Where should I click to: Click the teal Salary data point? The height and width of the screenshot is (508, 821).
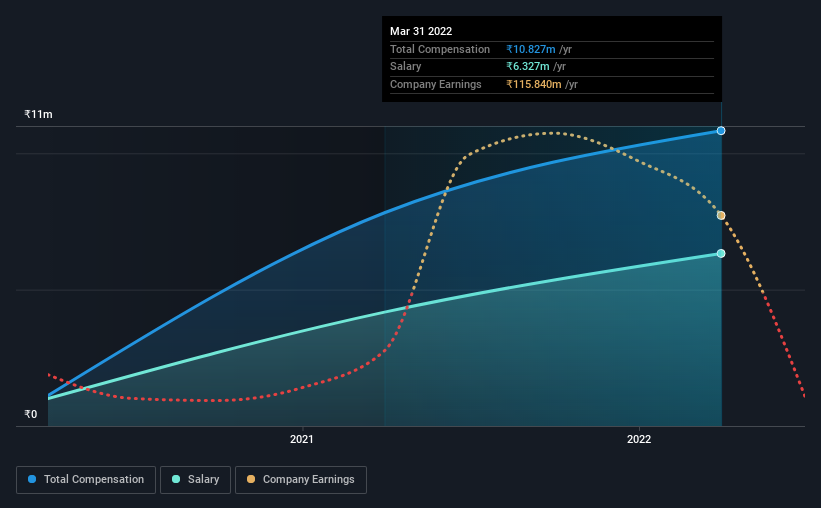point(721,253)
